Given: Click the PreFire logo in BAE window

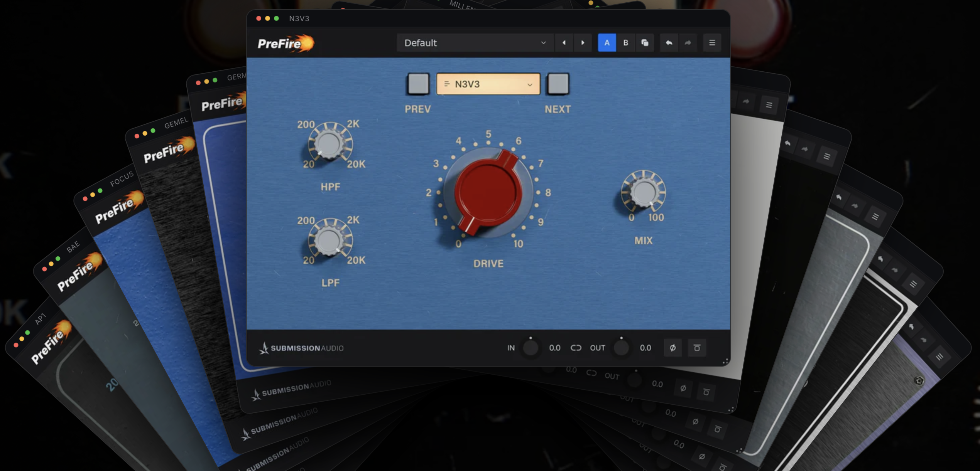Looking at the screenshot, I should pos(79,272).
